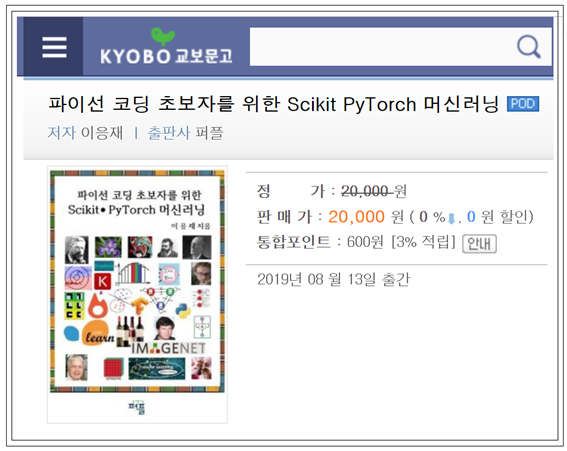This screenshot has height=451, width=567.
Task: Click the blue discount down arrow
Action: coord(451,218)
